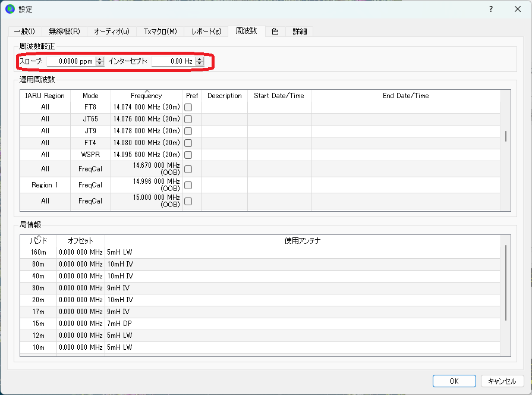Enable Pref checkbox for FreqCal 15.000 MHz
Screen dimensions: 532x395
click(188, 202)
